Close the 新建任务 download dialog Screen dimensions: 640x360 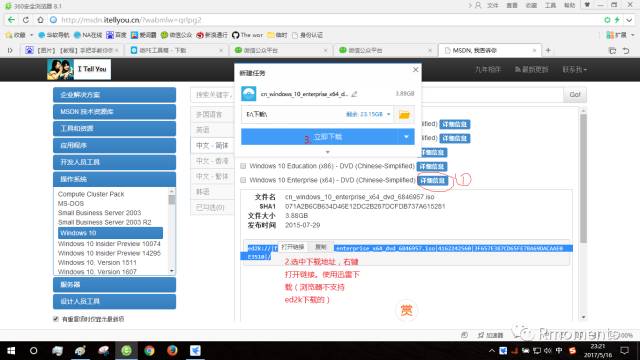point(416,70)
